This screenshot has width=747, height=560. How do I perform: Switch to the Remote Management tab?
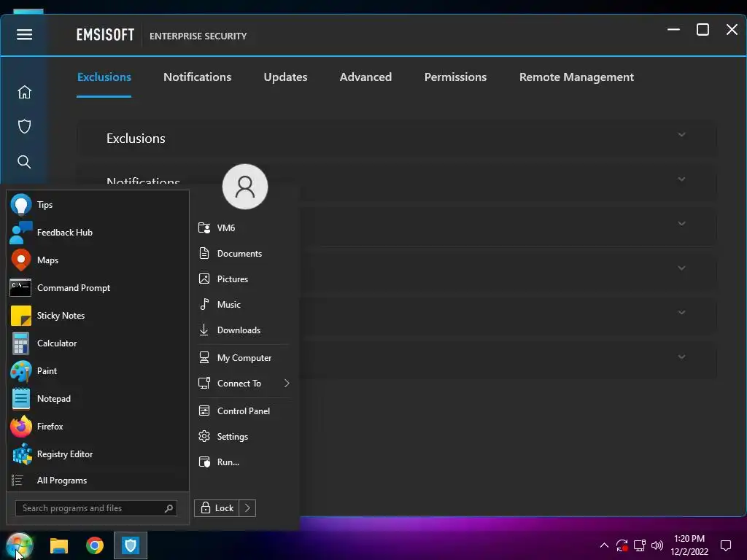point(576,77)
